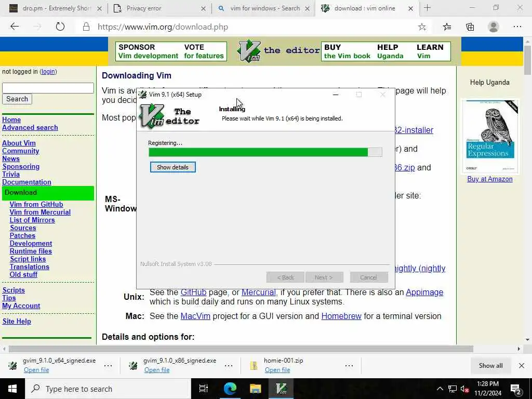
Task: Click the Vim setup taskbar icon
Action: (x=281, y=389)
